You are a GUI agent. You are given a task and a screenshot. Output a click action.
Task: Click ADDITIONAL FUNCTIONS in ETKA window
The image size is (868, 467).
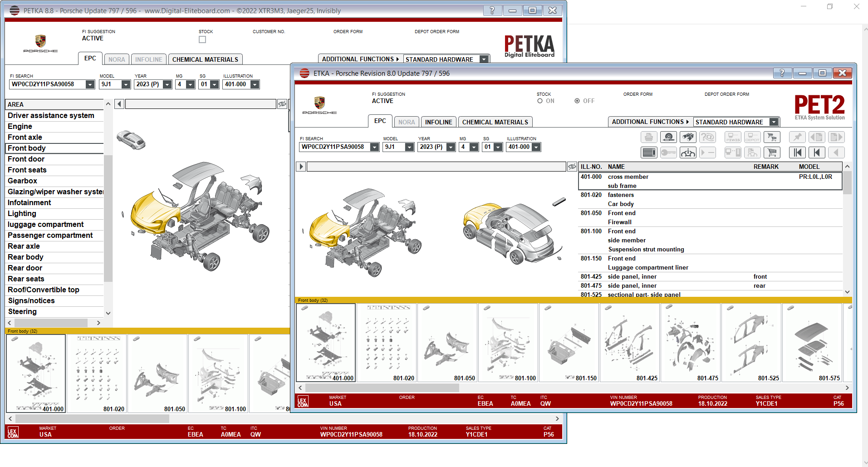click(x=650, y=122)
